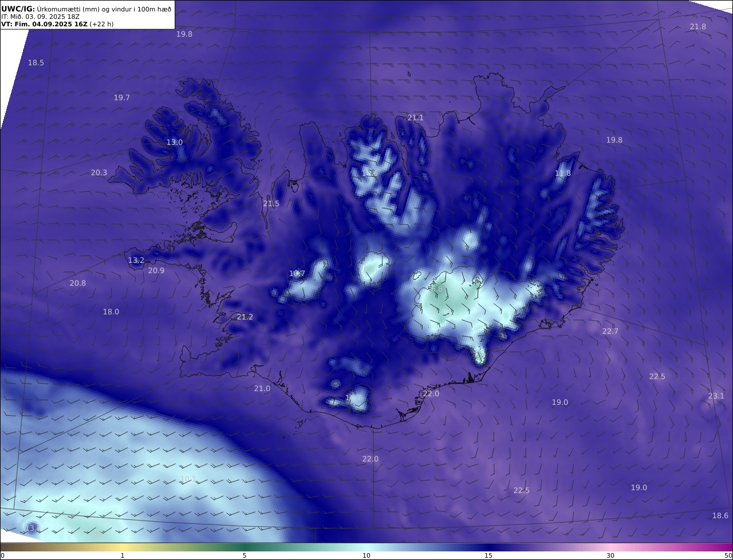Click the 13.2 value label
This screenshot has width=733, height=560.
point(136,261)
